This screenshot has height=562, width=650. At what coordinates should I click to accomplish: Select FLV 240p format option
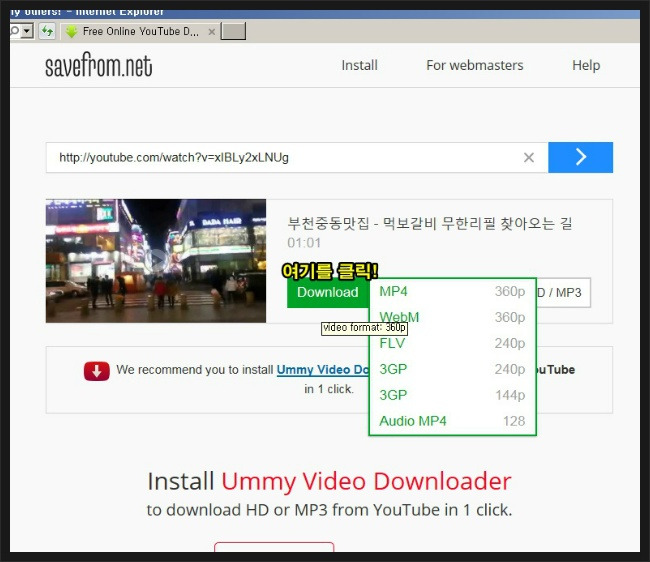[x=452, y=343]
